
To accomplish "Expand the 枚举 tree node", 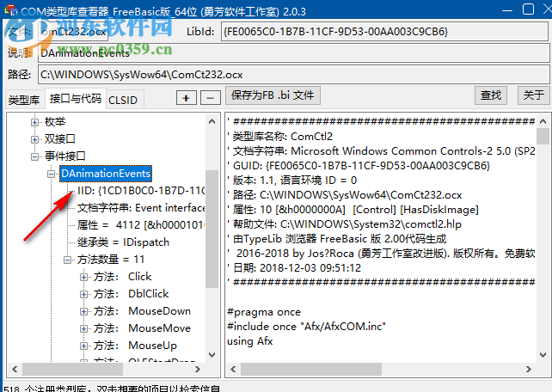I will (x=34, y=122).
